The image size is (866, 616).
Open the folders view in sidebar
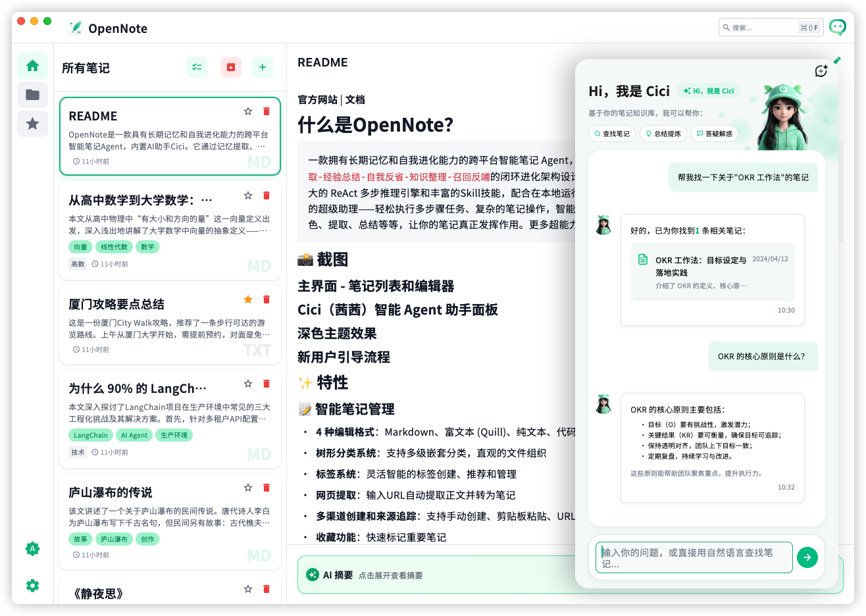[32, 95]
